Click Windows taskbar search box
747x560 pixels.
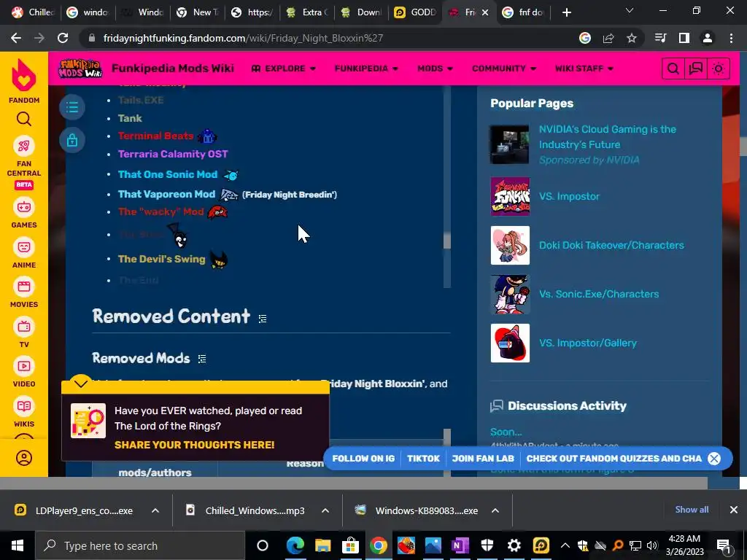click(x=140, y=545)
